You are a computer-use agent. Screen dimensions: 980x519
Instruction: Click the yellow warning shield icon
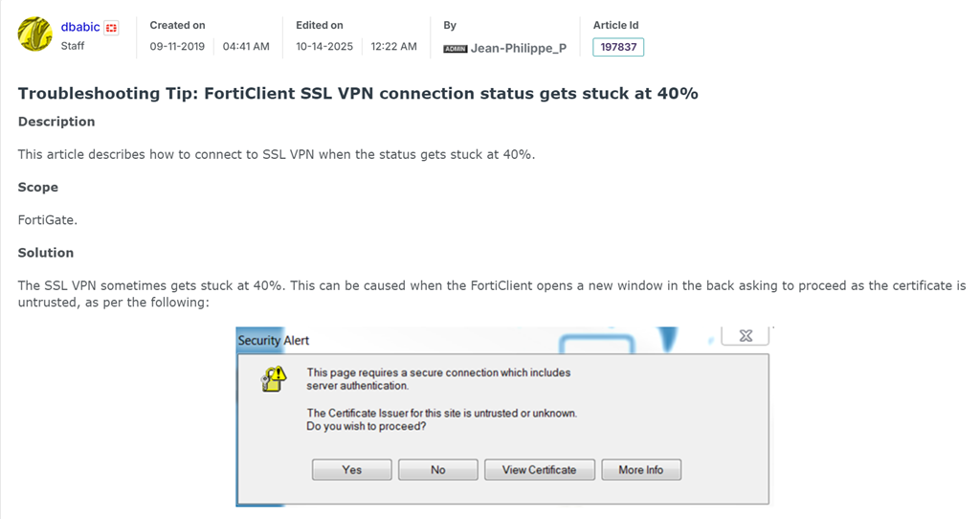273,378
